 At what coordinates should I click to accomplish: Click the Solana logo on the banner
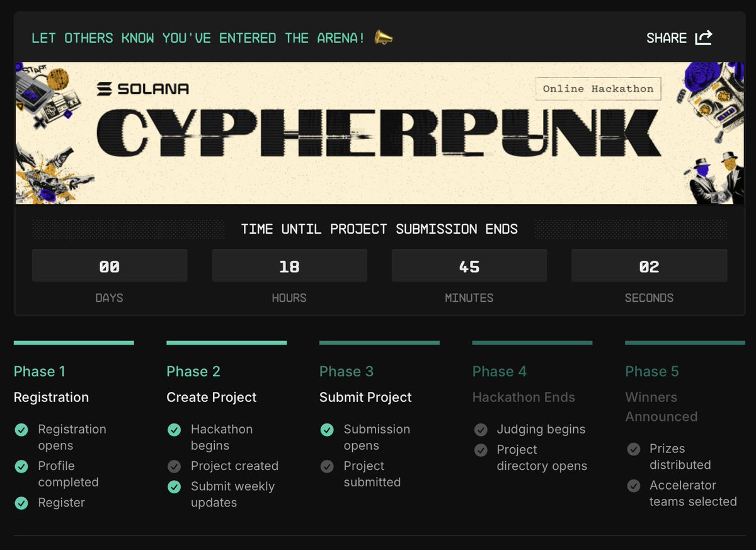143,89
